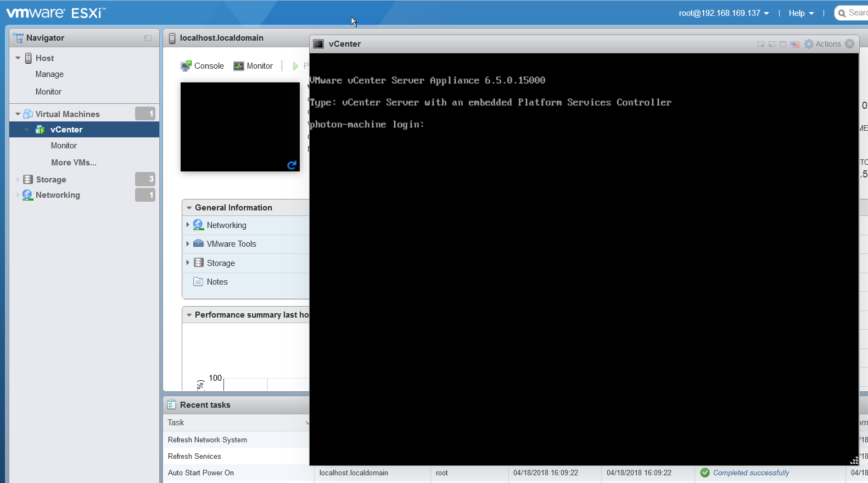Set console to the second size icon

(772, 45)
